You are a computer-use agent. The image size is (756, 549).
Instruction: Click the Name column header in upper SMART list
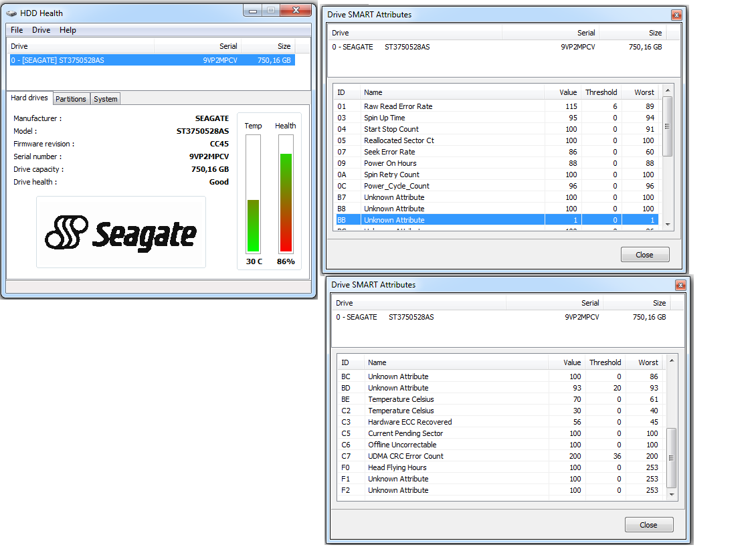[453, 92]
